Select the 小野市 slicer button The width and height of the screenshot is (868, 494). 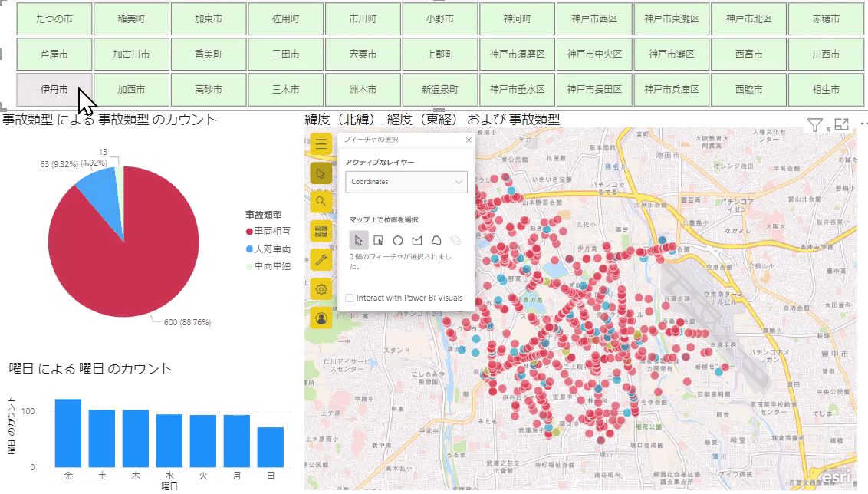click(440, 19)
